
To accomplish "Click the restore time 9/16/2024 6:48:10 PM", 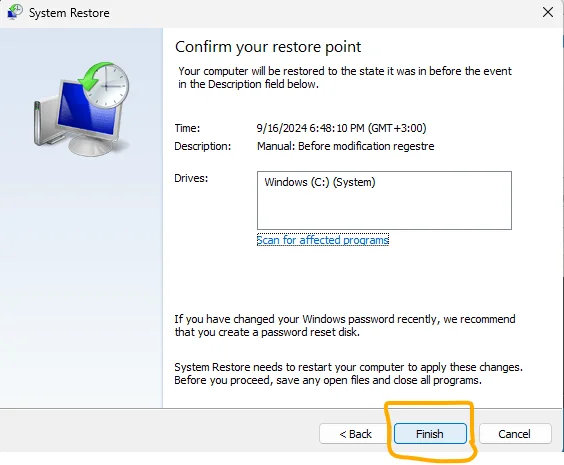I will (341, 128).
